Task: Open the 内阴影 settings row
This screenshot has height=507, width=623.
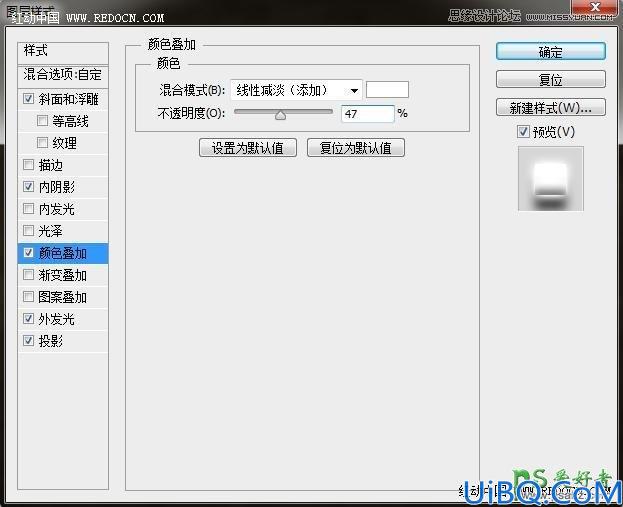Action: (x=63, y=187)
